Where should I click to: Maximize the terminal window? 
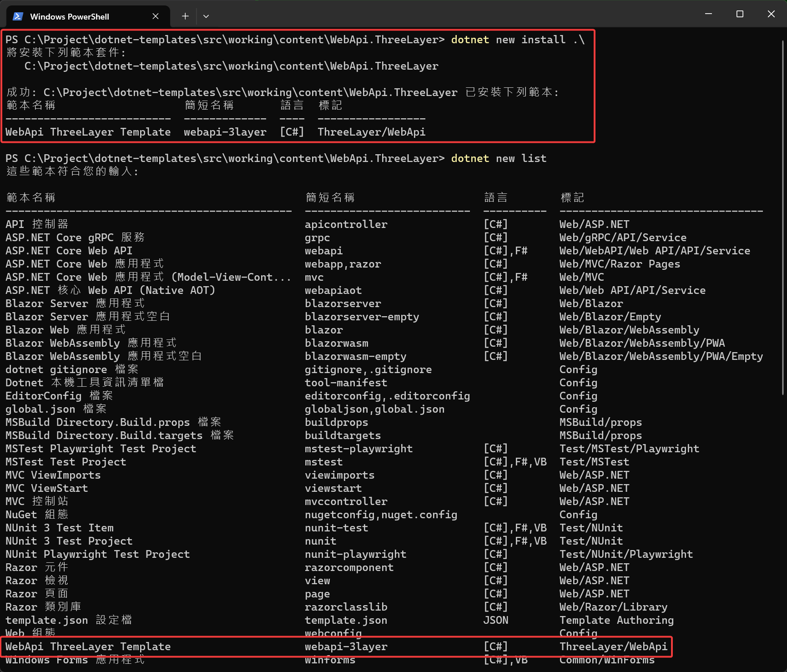coord(740,14)
